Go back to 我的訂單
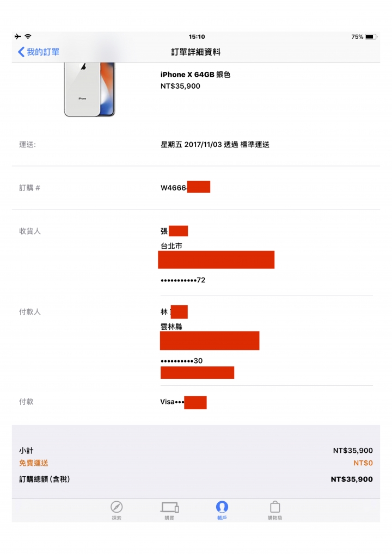The height and width of the screenshot is (554, 392). coord(39,52)
